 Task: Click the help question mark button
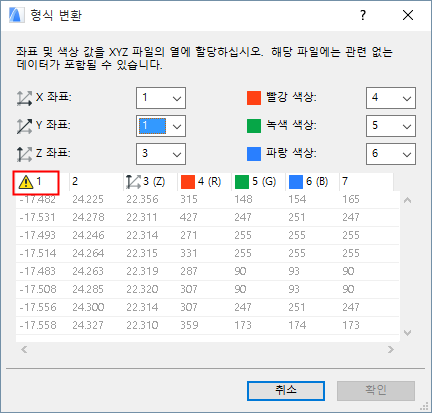pos(363,15)
